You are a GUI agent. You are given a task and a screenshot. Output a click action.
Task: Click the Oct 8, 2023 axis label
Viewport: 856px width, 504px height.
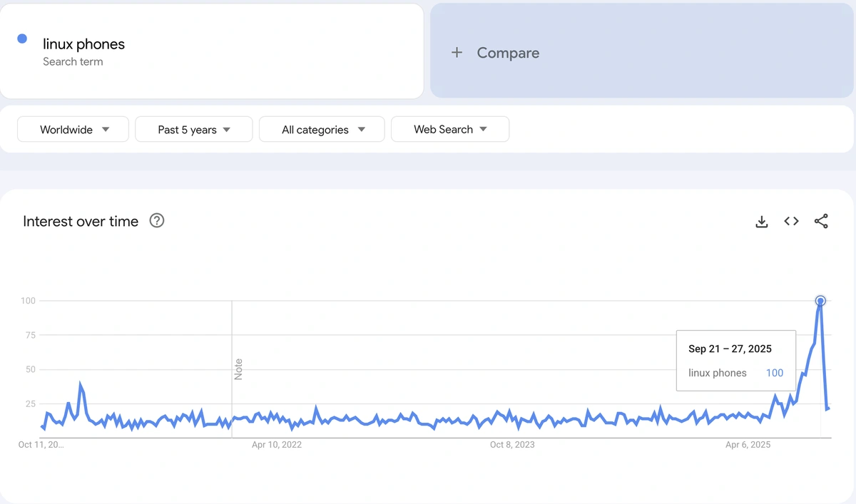click(512, 443)
